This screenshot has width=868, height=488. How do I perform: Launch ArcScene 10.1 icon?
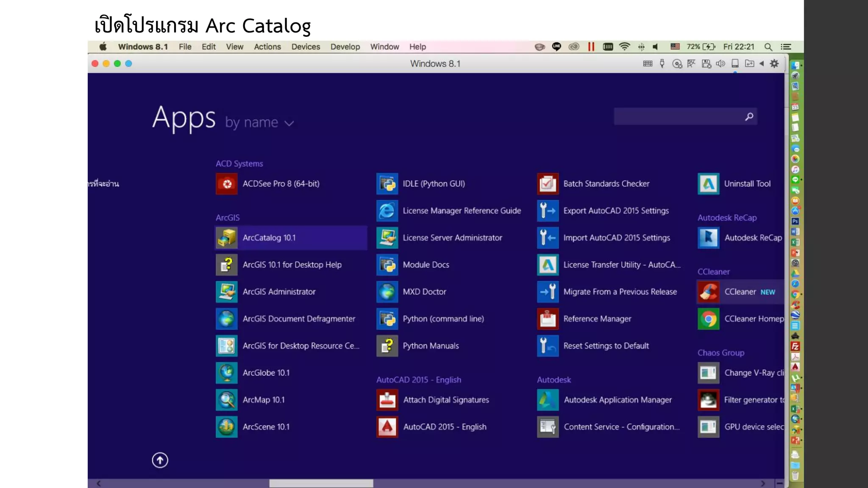coord(227,427)
